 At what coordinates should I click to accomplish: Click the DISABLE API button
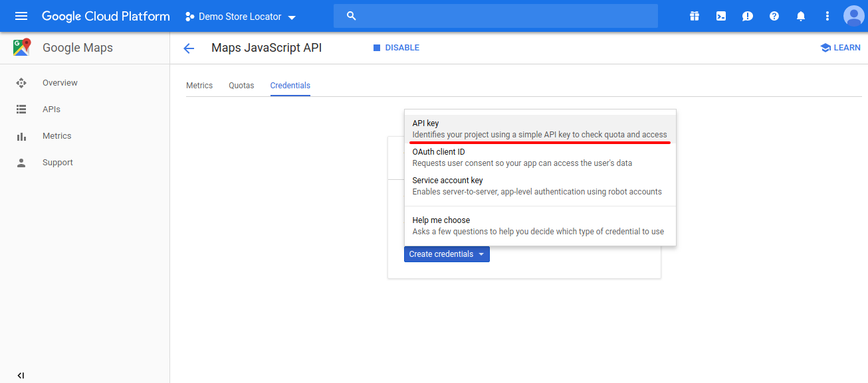click(396, 48)
